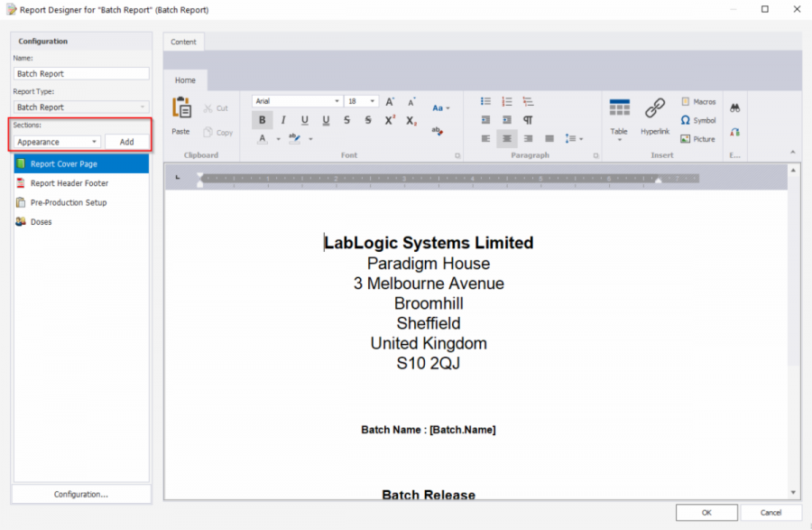The image size is (812, 530).
Task: Click the Macros insert button
Action: (x=698, y=101)
